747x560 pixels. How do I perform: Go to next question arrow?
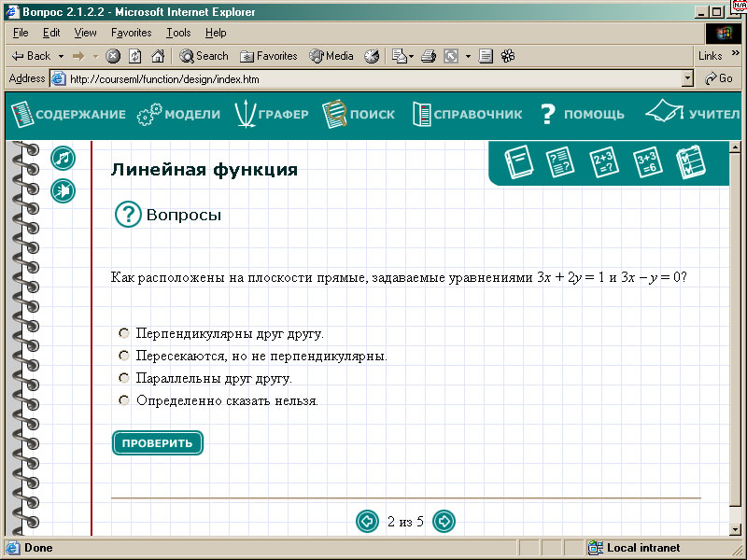444,521
